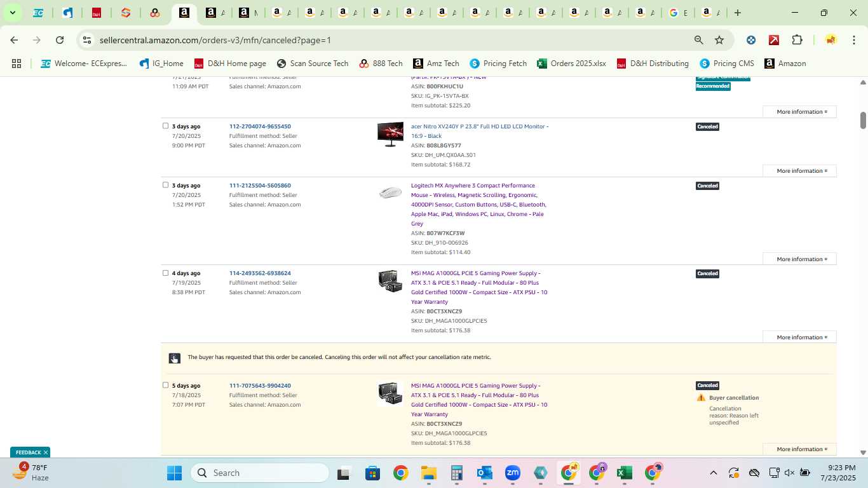Click the Logitech mouse thumbnail
The width and height of the screenshot is (868, 488).
pyautogui.click(x=390, y=192)
